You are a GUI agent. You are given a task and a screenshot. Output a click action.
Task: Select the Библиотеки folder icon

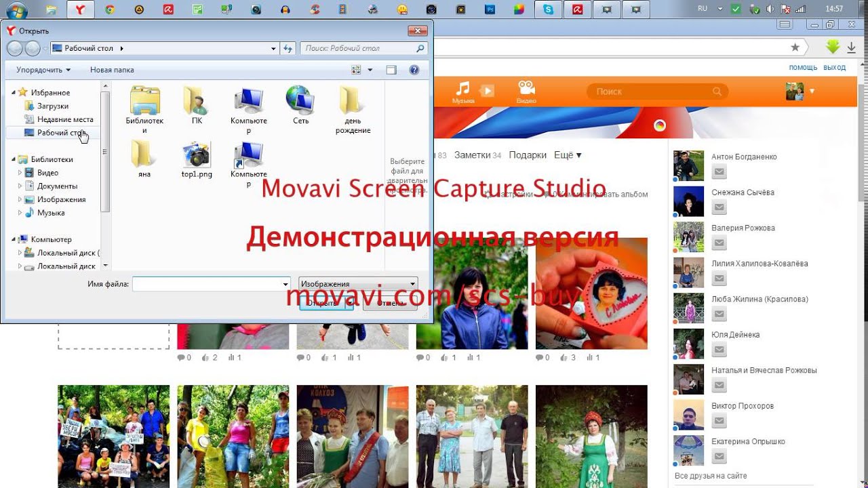(x=144, y=108)
